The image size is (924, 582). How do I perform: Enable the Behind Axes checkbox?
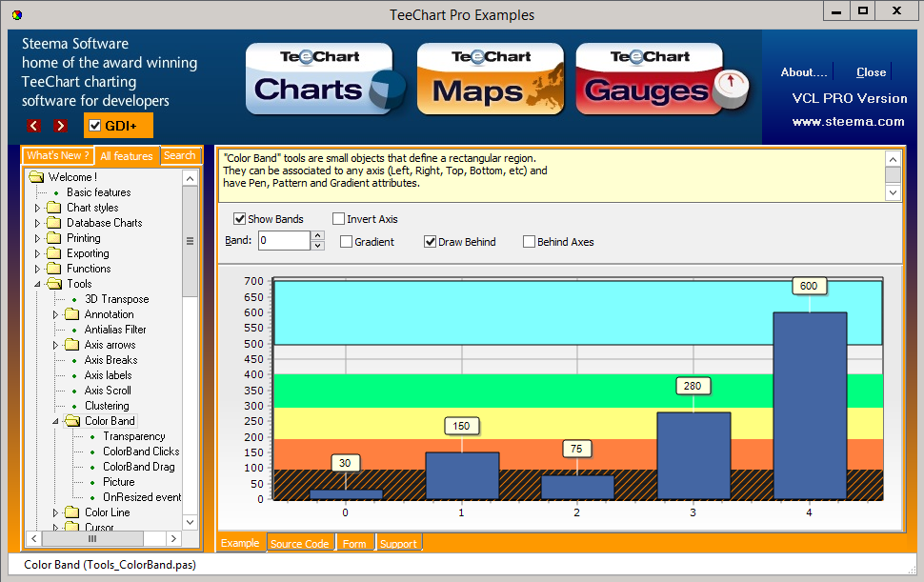click(530, 242)
